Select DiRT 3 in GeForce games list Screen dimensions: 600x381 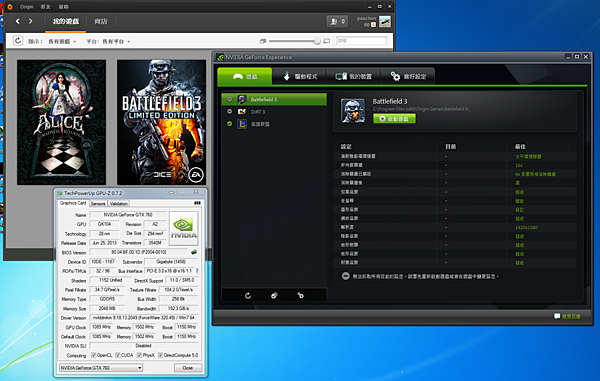tap(274, 112)
